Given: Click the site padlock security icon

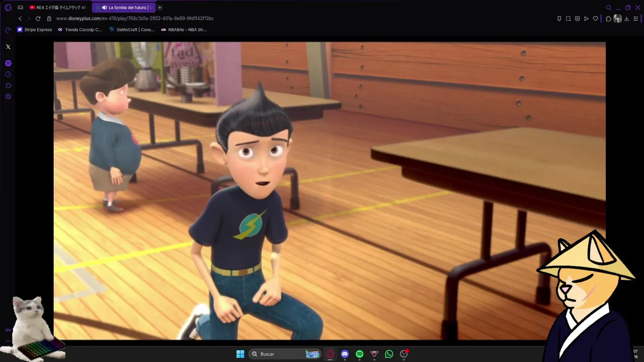Looking at the screenshot, I should (x=49, y=19).
